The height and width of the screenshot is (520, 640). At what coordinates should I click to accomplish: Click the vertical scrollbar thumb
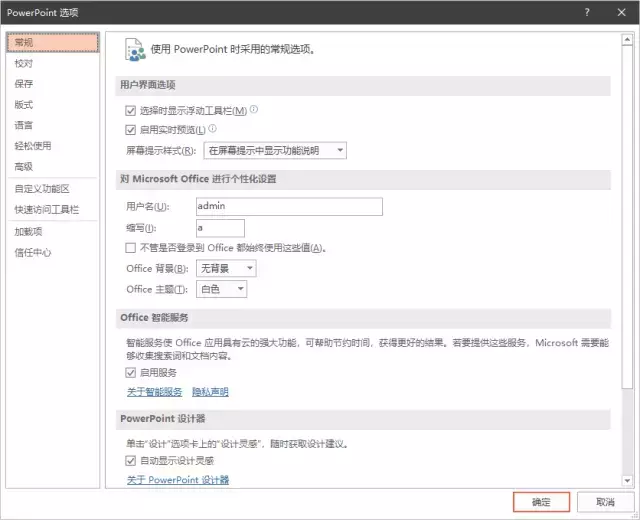627,217
